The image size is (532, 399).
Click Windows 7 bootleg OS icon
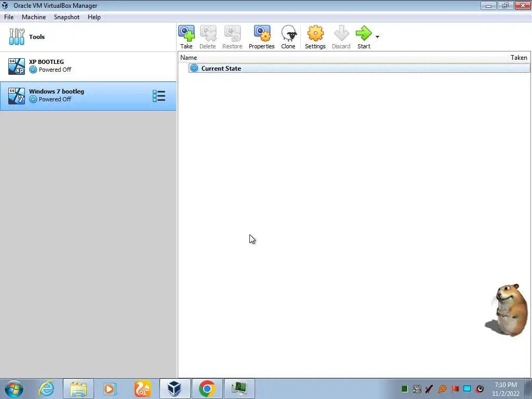(x=16, y=96)
